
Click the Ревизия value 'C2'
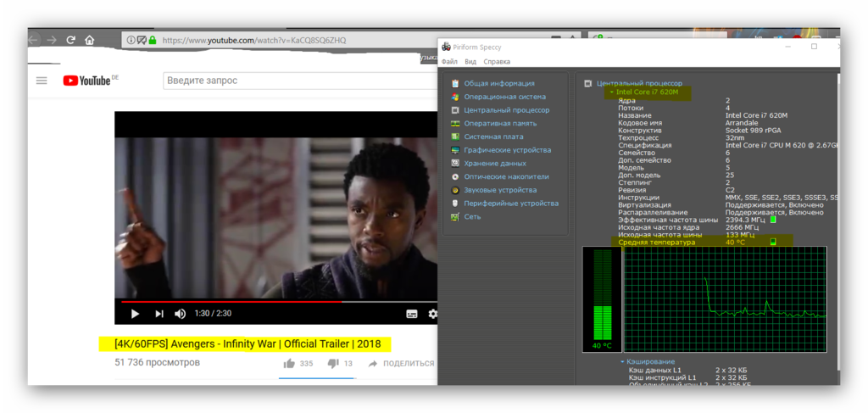730,190
